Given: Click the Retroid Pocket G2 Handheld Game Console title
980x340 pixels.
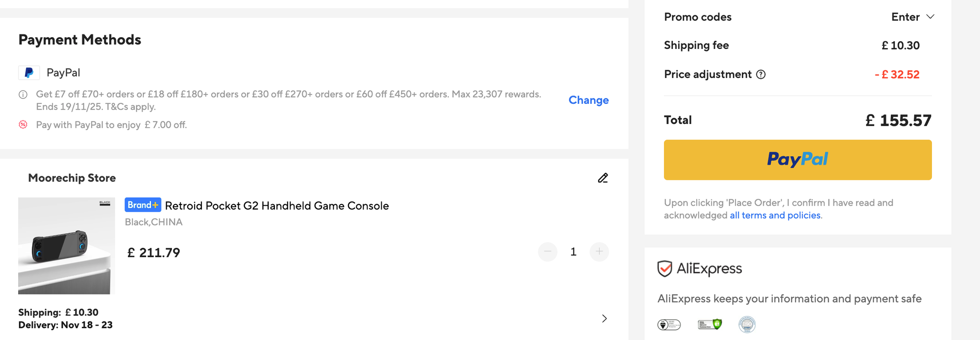Looking at the screenshot, I should point(277,206).
